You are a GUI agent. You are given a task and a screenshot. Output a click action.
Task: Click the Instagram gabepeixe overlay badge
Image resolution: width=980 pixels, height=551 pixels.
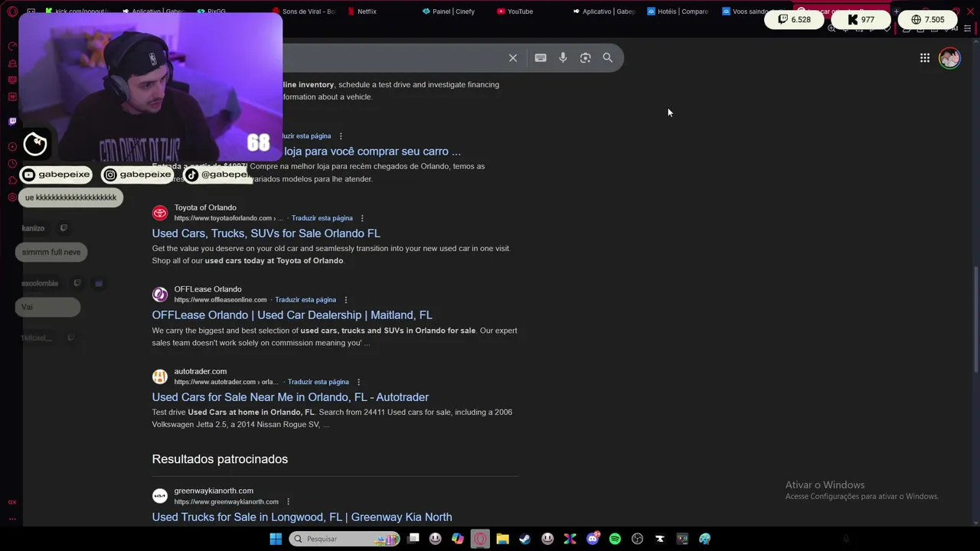coord(139,174)
